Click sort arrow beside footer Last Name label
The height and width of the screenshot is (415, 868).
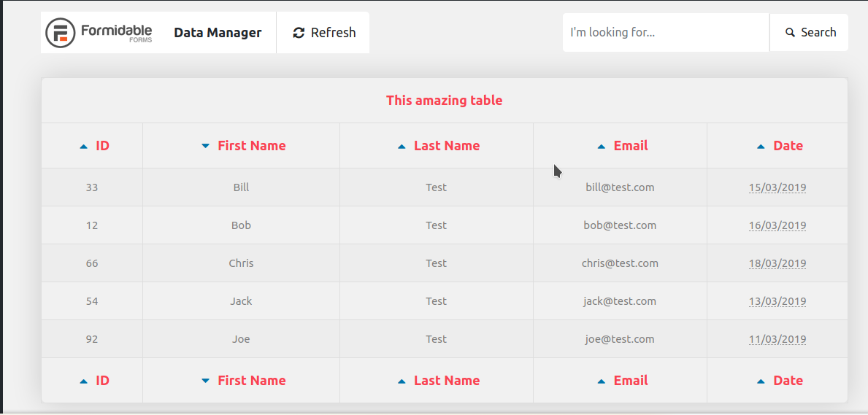pos(402,381)
